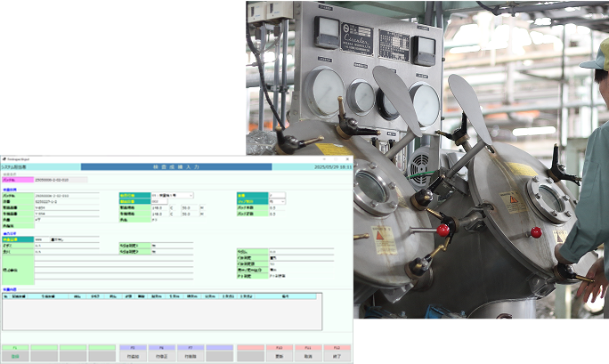Click the 備考 column header in the table
This screenshot has height=364, width=609.
click(285, 296)
